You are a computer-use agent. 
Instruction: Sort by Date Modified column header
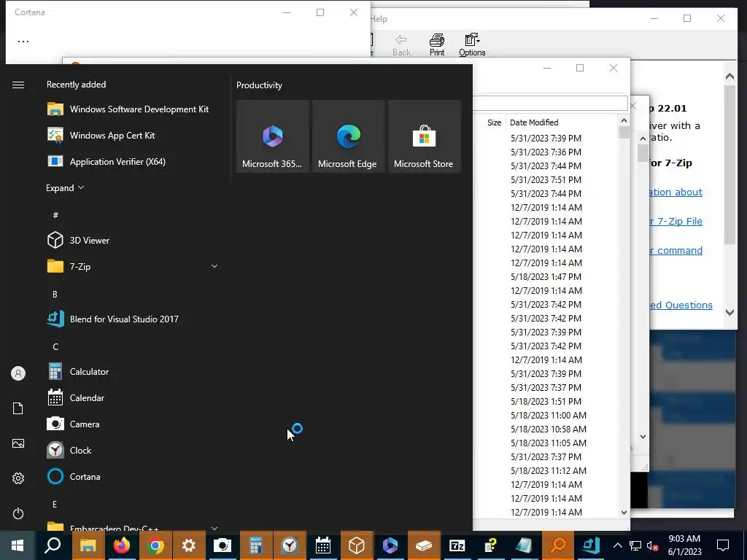[x=534, y=122]
